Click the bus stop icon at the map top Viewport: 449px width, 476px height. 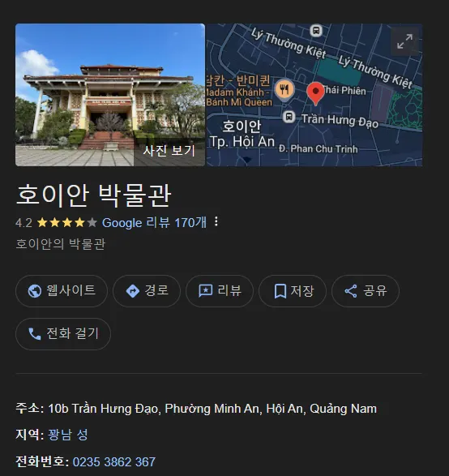click(x=316, y=30)
